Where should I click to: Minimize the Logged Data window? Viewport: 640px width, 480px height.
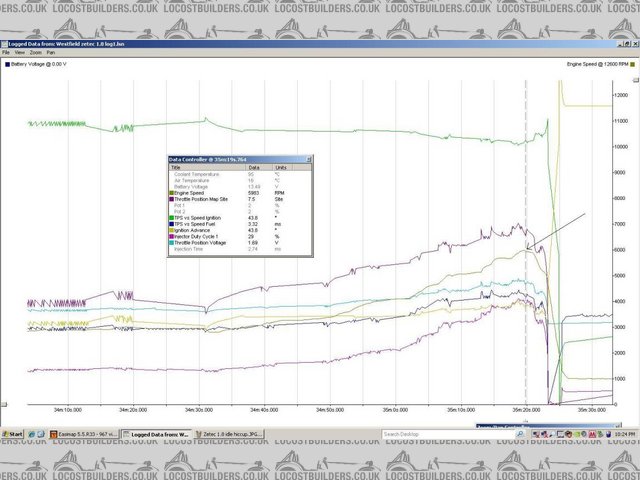[621, 44]
